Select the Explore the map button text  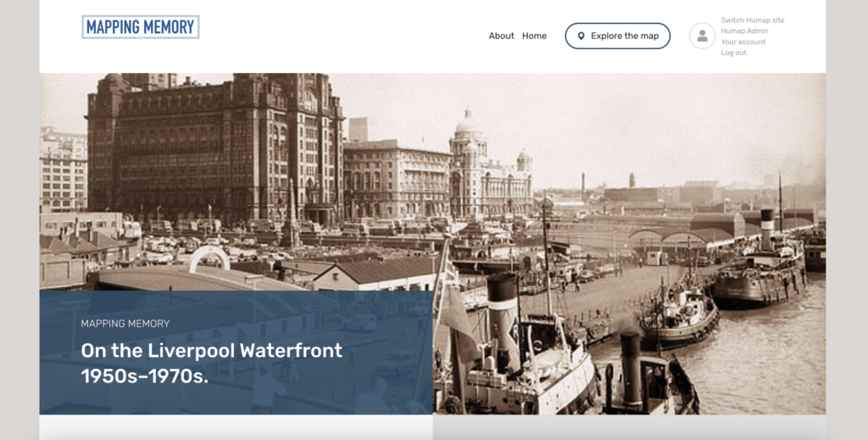point(625,36)
